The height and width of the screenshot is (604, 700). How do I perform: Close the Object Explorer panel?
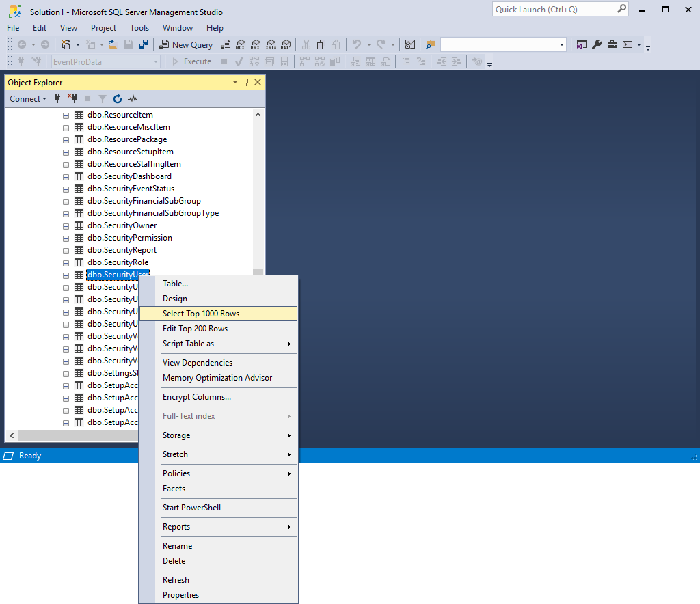click(x=258, y=82)
